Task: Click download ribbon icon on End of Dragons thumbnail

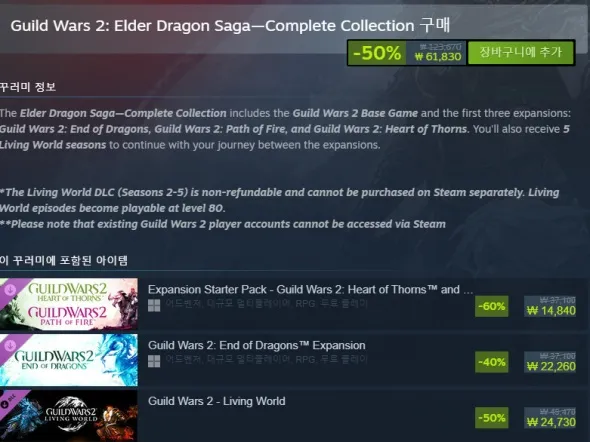Action: [10, 345]
